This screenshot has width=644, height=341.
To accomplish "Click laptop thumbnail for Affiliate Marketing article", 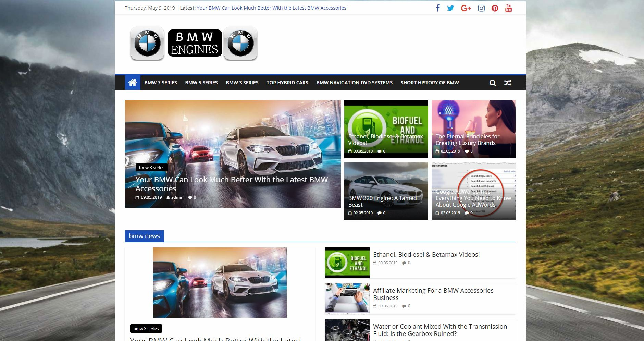I will [347, 299].
